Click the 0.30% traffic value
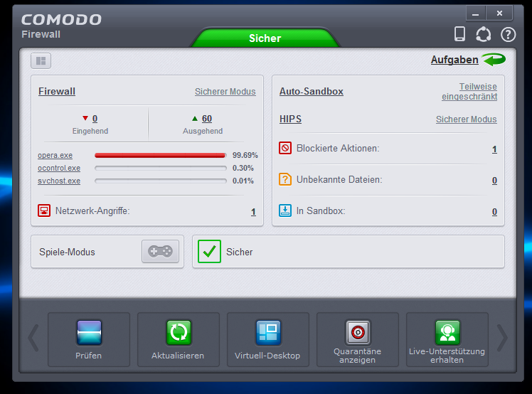 [243, 168]
